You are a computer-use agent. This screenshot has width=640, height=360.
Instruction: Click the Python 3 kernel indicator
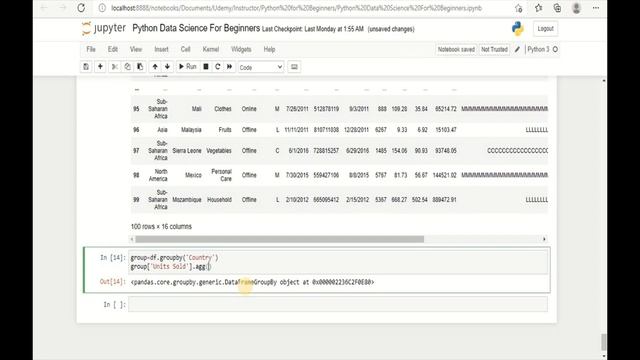(x=538, y=49)
